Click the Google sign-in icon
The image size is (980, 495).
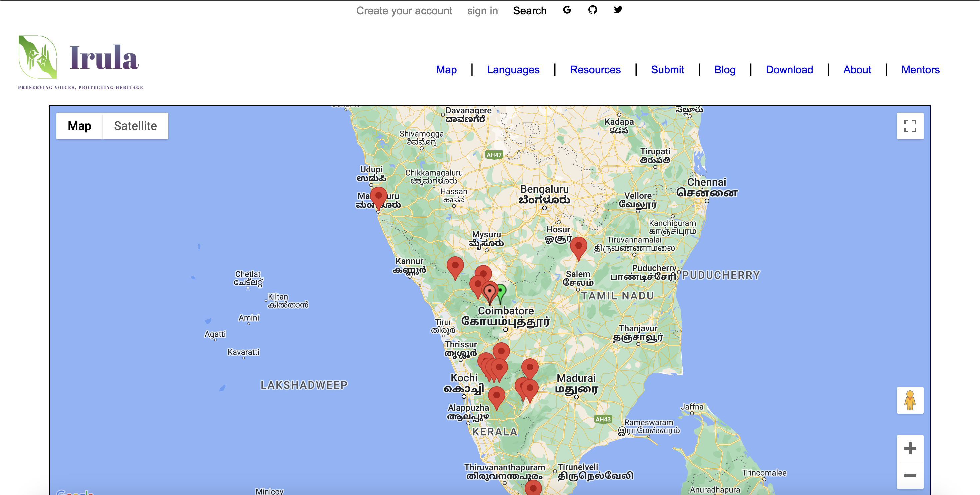567,10
